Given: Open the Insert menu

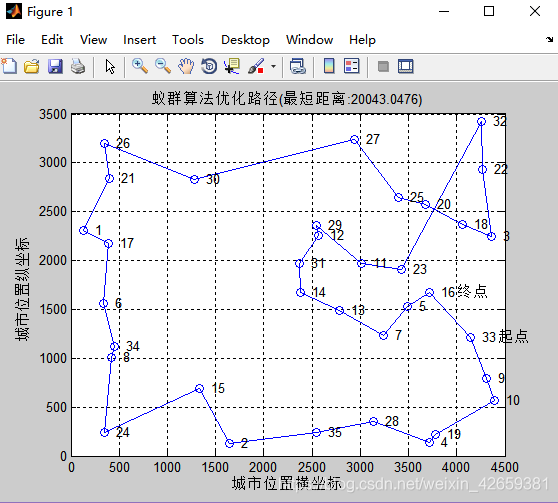Looking at the screenshot, I should tap(140, 40).
